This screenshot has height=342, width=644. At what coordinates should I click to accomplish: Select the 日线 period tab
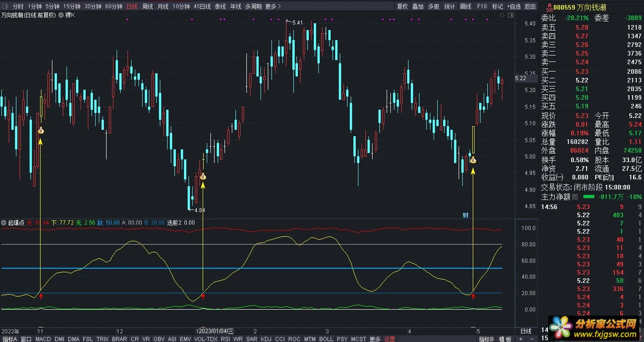point(132,6)
